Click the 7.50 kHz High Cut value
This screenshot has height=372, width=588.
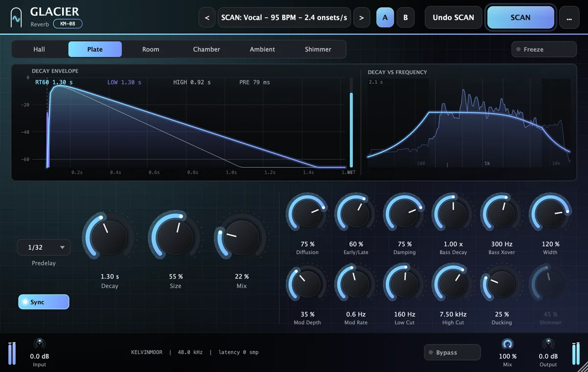(x=453, y=315)
